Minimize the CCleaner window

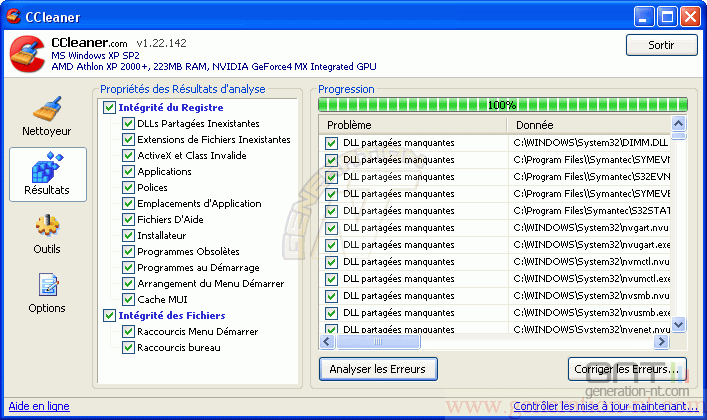coord(644,17)
